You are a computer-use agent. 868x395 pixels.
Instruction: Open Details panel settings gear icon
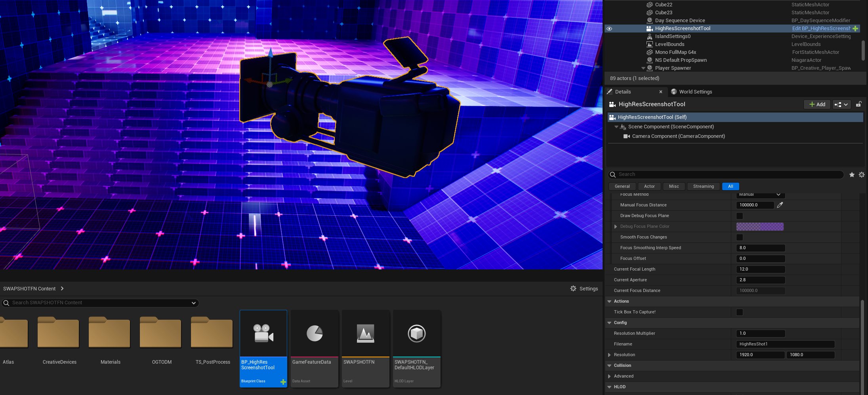click(862, 175)
